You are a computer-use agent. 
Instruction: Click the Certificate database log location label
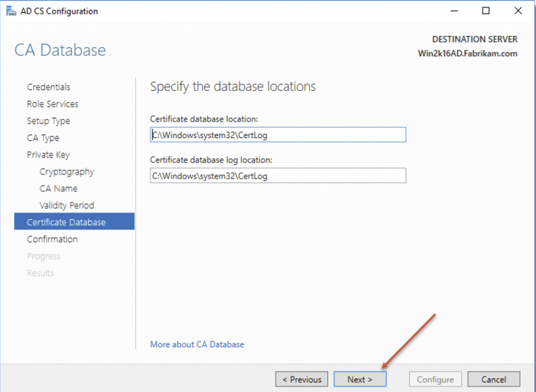click(211, 160)
